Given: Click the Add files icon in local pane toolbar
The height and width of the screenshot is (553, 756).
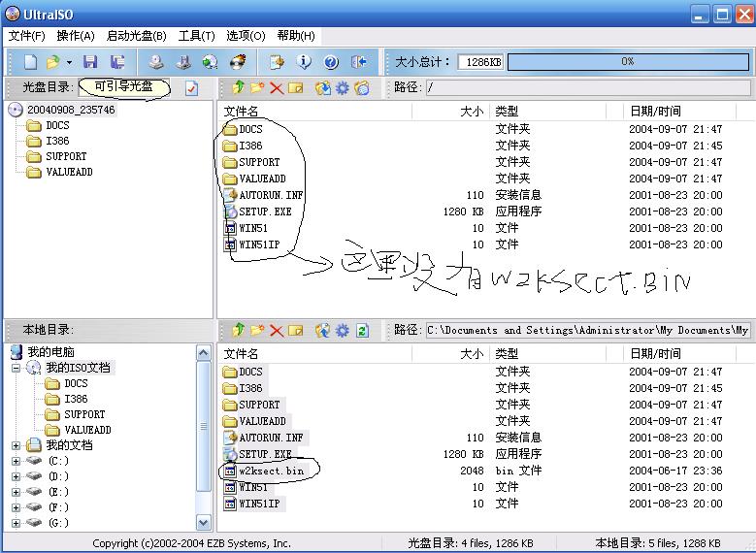Looking at the screenshot, I should (323, 330).
